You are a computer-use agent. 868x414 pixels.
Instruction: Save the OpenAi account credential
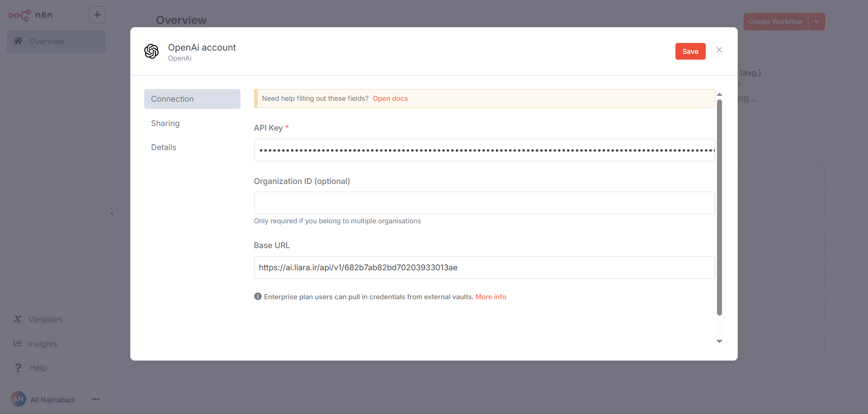pyautogui.click(x=690, y=52)
